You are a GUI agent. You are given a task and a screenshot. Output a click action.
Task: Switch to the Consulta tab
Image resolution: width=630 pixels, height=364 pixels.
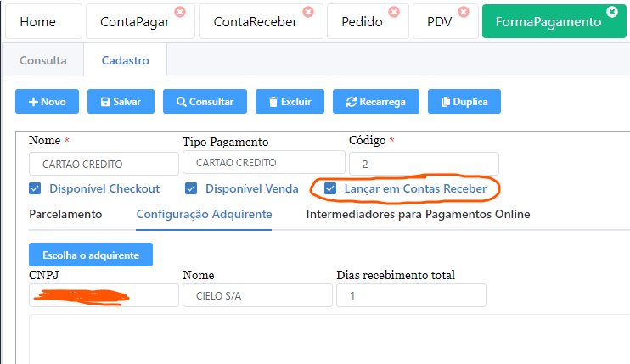click(42, 60)
